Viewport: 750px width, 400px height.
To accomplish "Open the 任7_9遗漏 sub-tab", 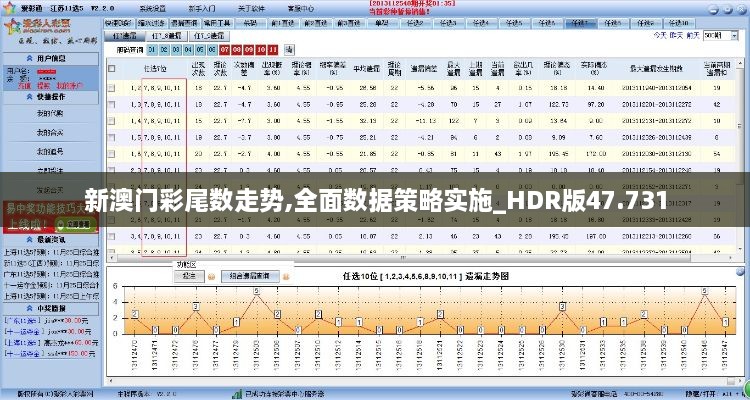I will tap(210, 36).
